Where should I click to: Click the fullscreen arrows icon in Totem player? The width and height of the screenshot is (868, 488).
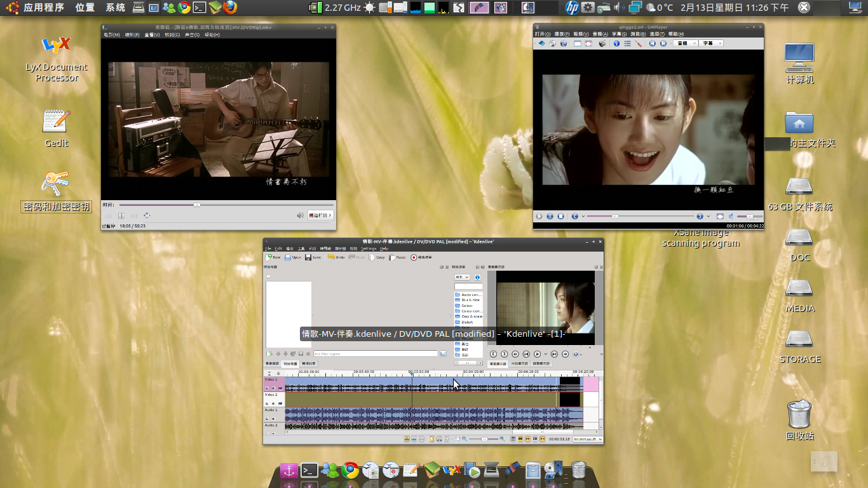pos(147,215)
